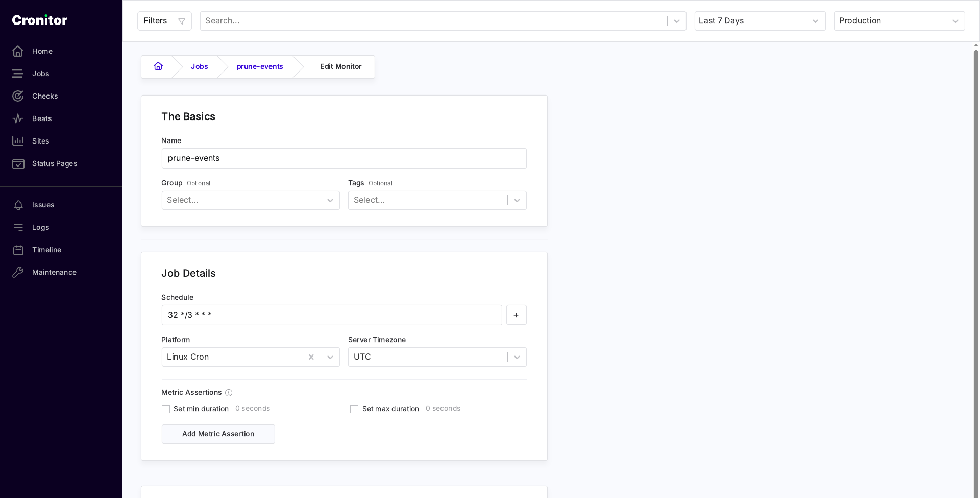Image resolution: width=980 pixels, height=498 pixels.
Task: Click the Cronitor logo
Action: (40, 20)
